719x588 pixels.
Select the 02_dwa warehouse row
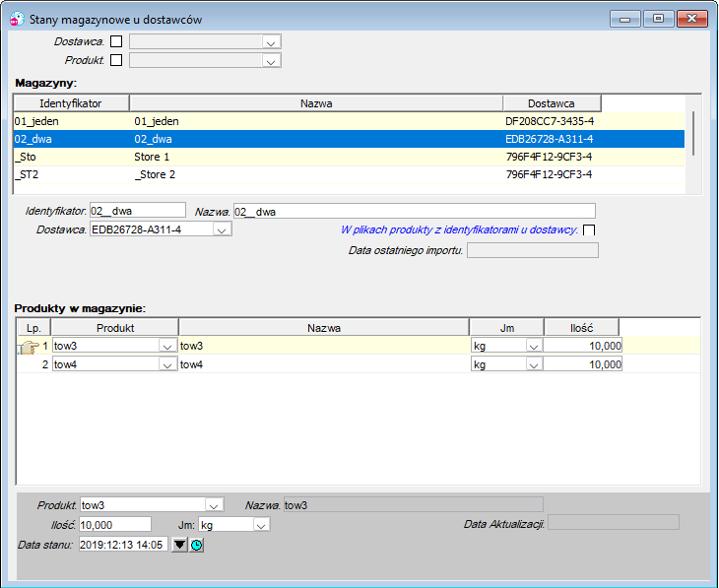tap(349, 139)
